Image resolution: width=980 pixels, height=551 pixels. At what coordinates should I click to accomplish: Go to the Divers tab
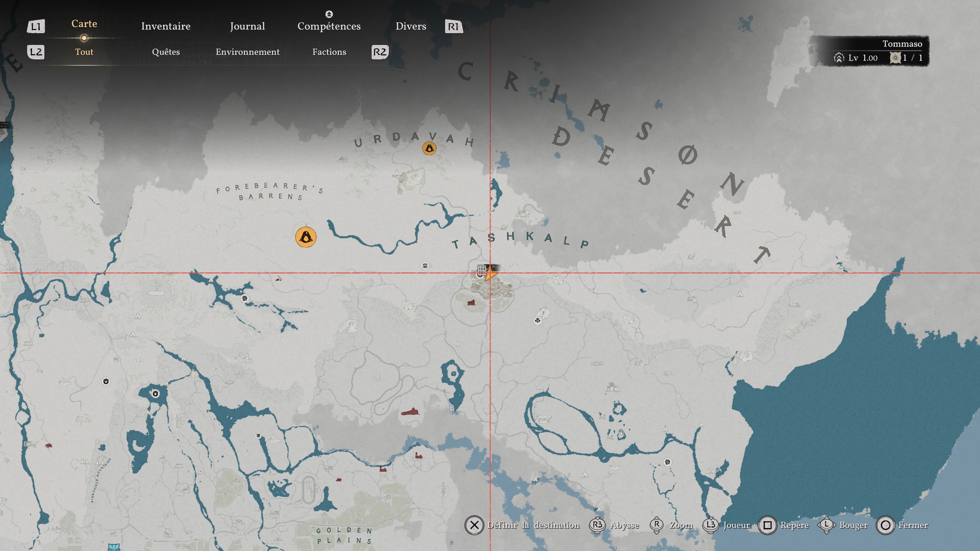pos(411,26)
